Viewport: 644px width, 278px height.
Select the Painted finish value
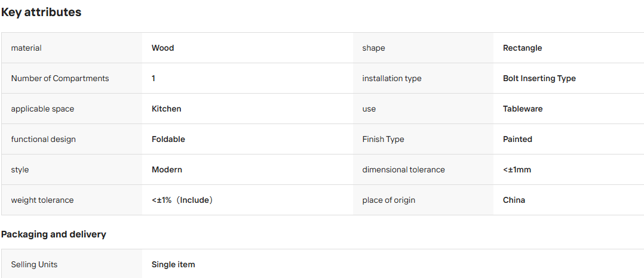pyautogui.click(x=517, y=139)
